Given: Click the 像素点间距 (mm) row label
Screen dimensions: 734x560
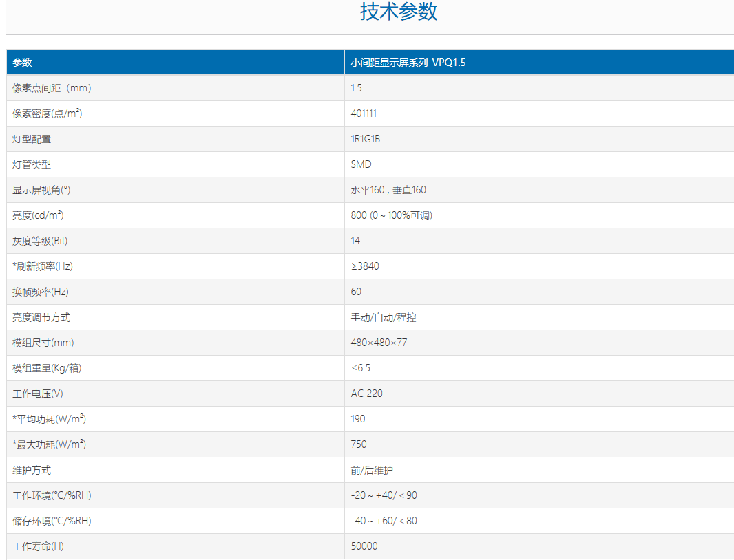Looking at the screenshot, I should (x=52, y=88).
